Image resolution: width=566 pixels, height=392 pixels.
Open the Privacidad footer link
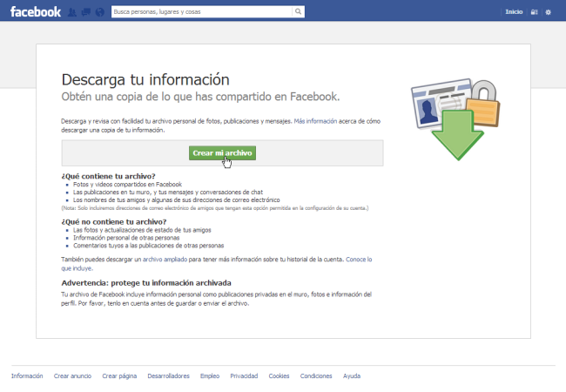[x=244, y=375]
